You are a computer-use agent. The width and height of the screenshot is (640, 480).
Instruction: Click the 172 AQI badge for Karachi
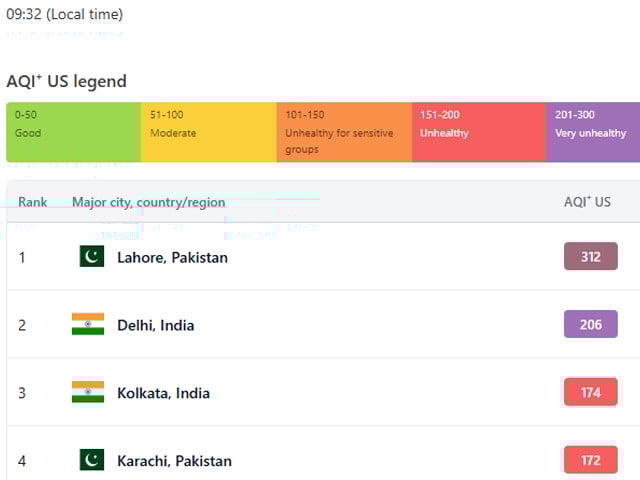pyautogui.click(x=590, y=461)
